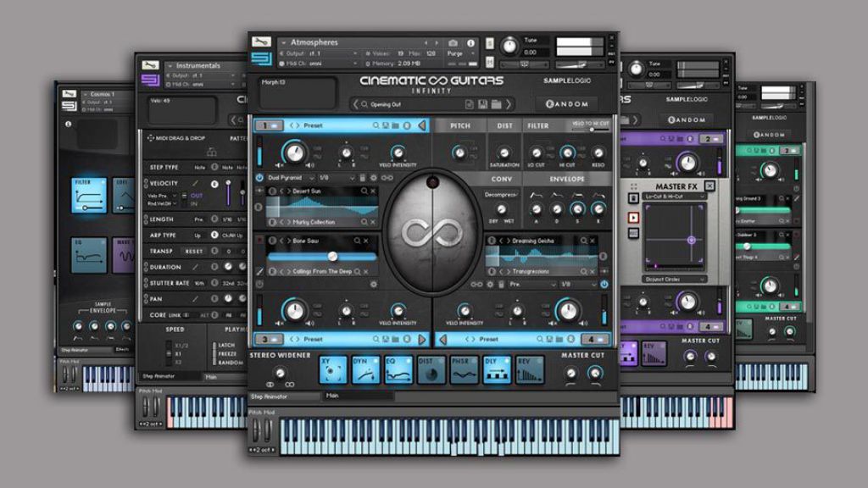Open the Purge dropdown
The width and height of the screenshot is (868, 488).
(461, 53)
